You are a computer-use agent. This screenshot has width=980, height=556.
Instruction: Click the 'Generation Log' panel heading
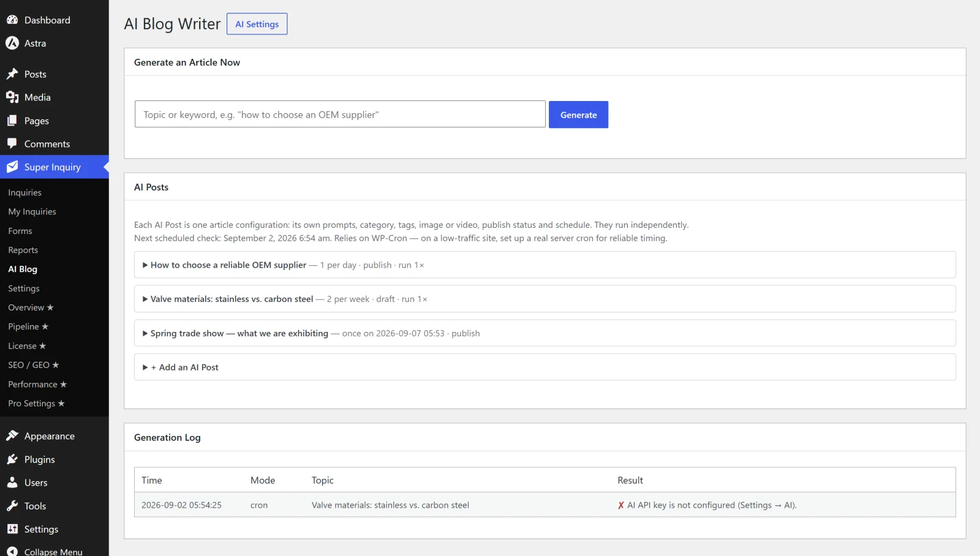coord(167,437)
